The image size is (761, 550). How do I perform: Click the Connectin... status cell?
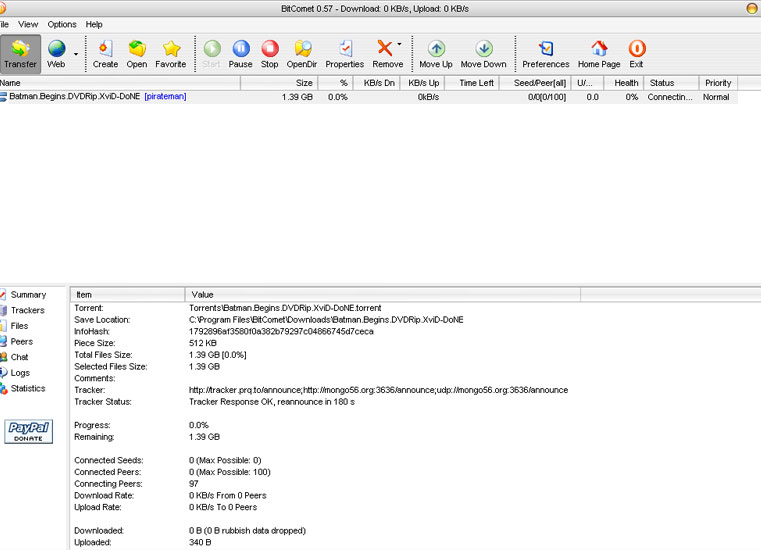pyautogui.click(x=670, y=97)
